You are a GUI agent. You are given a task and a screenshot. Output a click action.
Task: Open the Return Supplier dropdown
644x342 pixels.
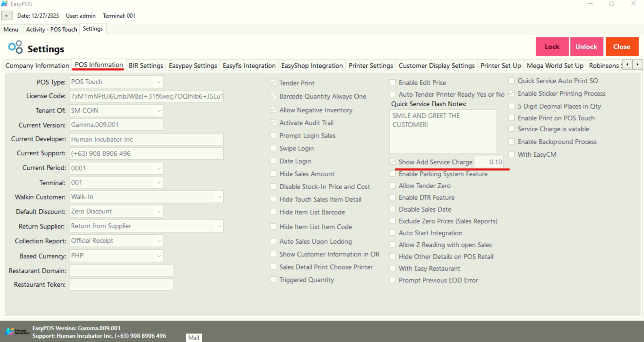(x=219, y=226)
